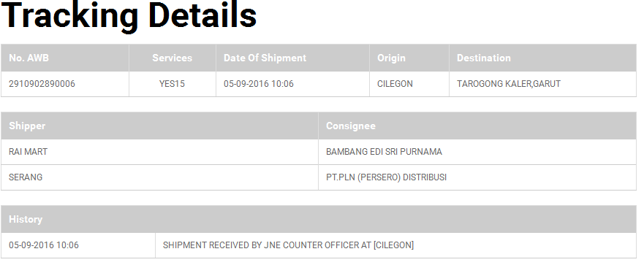The image size is (644, 265).
Task: Select the CILEGON origin cell
Action: [395, 84]
